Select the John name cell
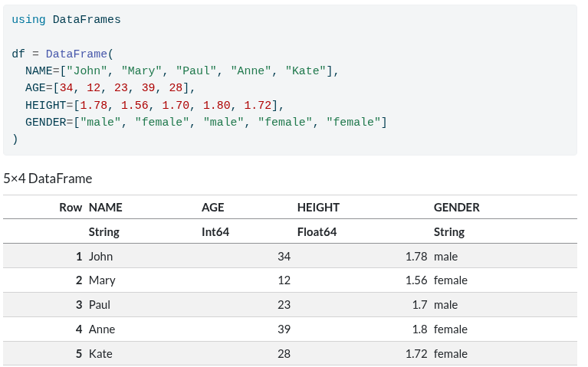 pos(100,256)
